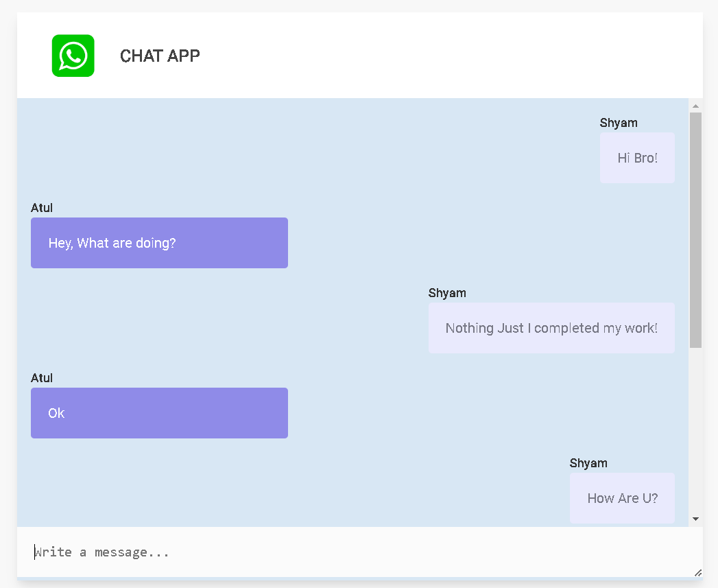This screenshot has width=718, height=588.
Task: Click the 'Hi Bro!' message from Shyam
Action: (x=636, y=157)
